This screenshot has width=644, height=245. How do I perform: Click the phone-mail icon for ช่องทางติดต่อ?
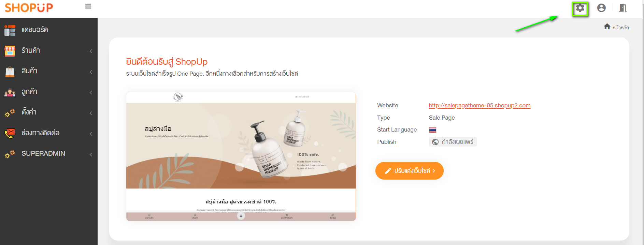coord(10,133)
